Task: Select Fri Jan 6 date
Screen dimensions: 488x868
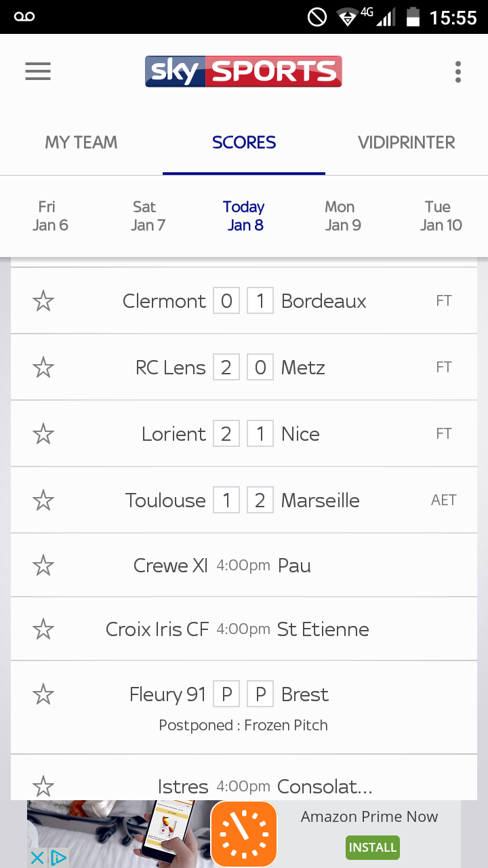Action: pos(50,216)
